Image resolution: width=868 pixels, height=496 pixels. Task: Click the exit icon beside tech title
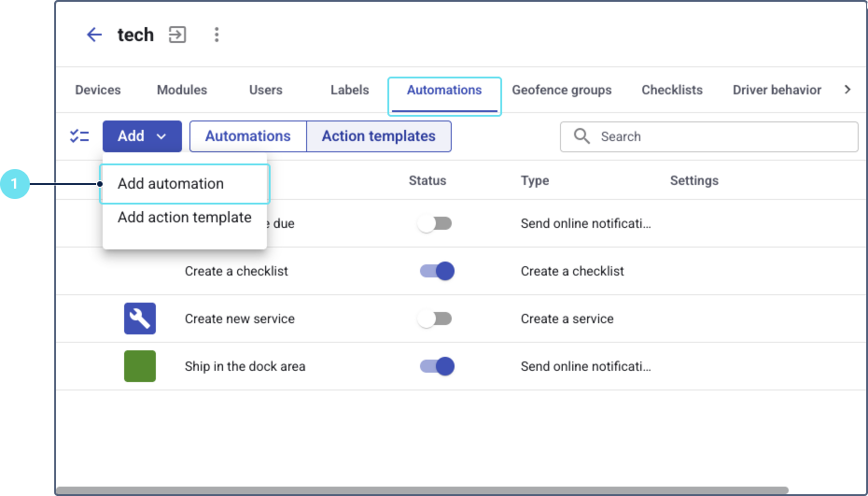(177, 35)
